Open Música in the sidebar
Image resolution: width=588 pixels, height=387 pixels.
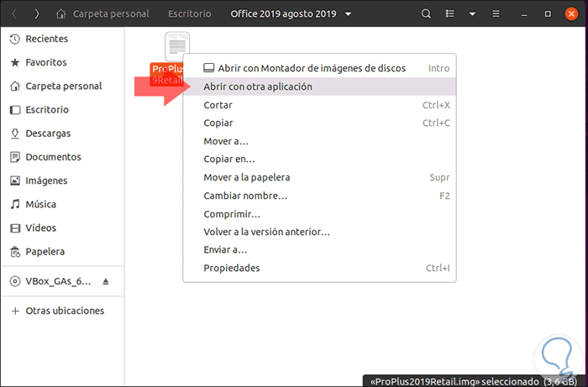pyautogui.click(x=40, y=204)
